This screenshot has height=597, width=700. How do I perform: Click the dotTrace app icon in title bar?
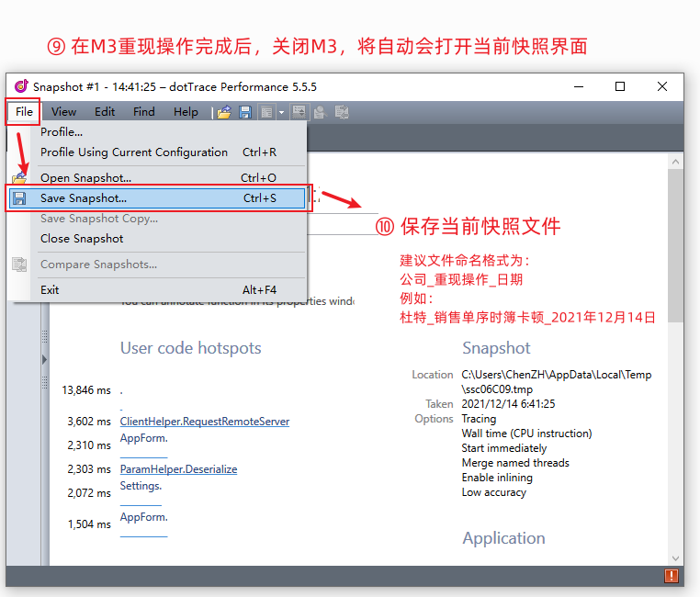(21, 86)
